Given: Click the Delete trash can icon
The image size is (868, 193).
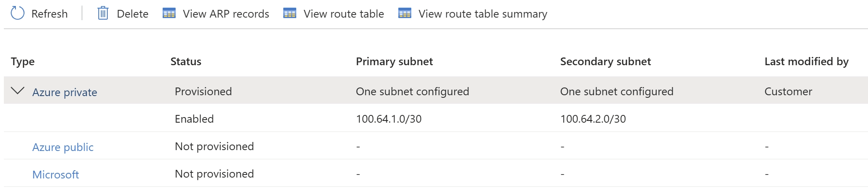Looking at the screenshot, I should coord(103,13).
